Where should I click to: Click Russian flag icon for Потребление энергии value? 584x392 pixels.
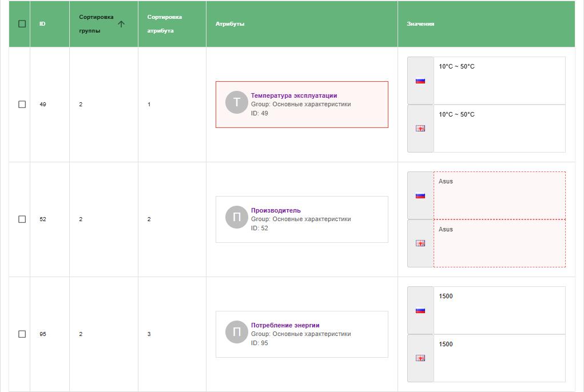click(x=420, y=310)
